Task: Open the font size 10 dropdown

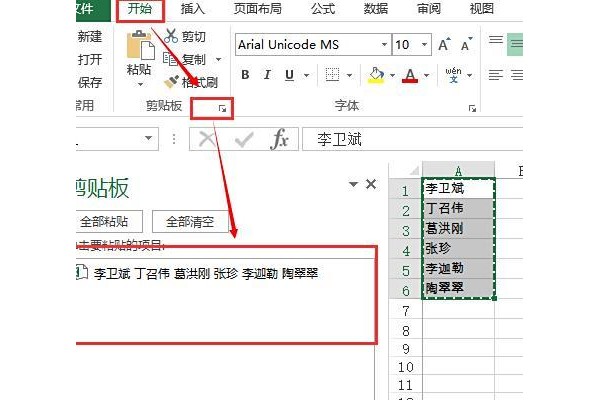Action: click(x=424, y=44)
